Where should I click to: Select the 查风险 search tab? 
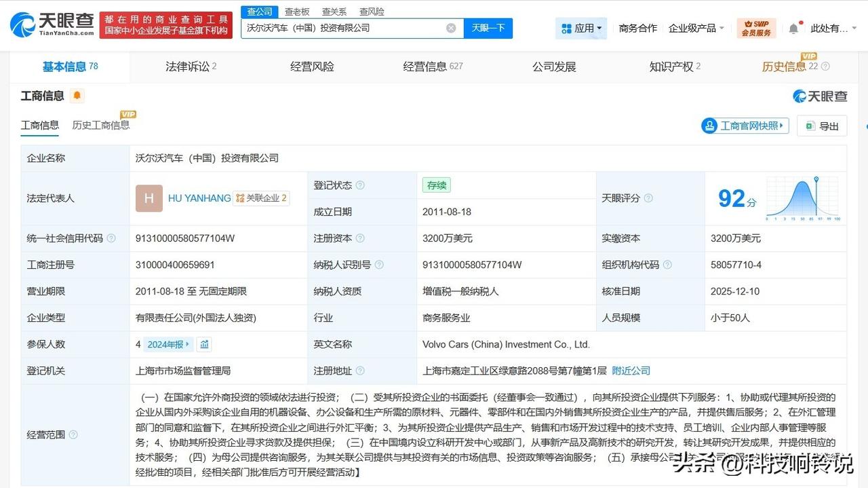click(370, 11)
